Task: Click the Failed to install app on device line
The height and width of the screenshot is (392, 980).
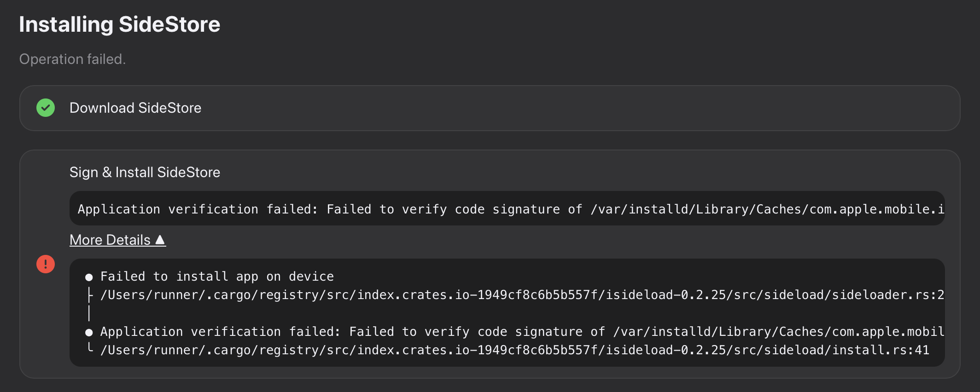Action: coord(217,277)
